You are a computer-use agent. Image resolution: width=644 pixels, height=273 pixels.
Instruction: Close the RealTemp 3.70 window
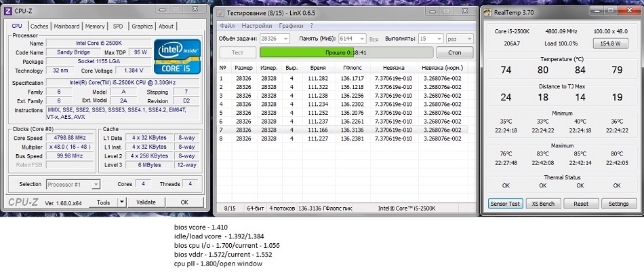pos(628,10)
